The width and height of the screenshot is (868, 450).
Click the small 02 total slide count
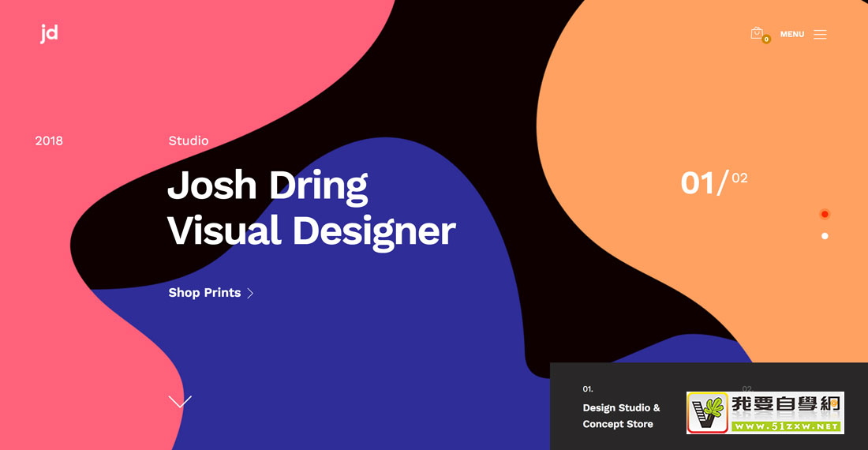coord(739,178)
